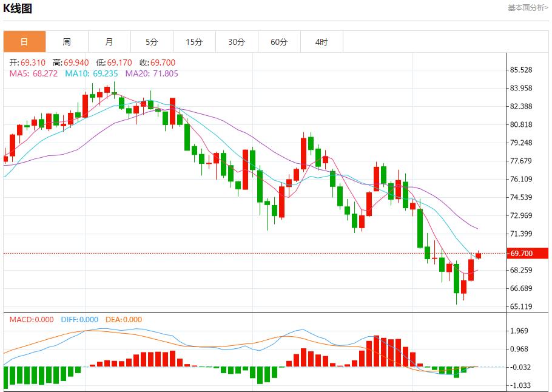The width and height of the screenshot is (552, 392).
Task: Click the DEA: 0.000 label
Action: pyautogui.click(x=124, y=320)
